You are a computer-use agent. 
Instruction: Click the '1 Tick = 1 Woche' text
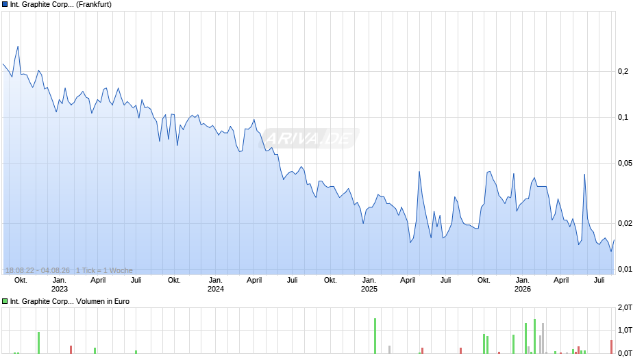point(104,270)
